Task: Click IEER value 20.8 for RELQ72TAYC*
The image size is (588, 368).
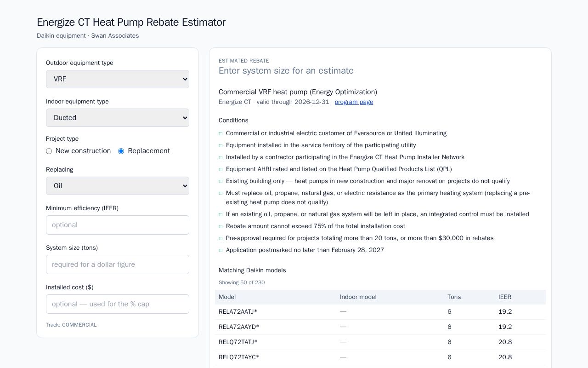Action: click(505, 357)
